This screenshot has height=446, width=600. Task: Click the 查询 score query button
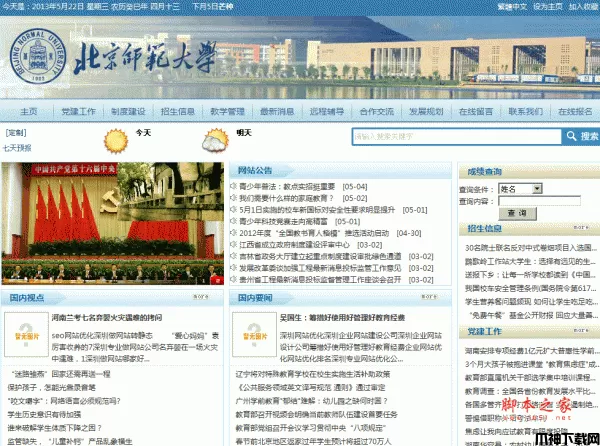(517, 213)
